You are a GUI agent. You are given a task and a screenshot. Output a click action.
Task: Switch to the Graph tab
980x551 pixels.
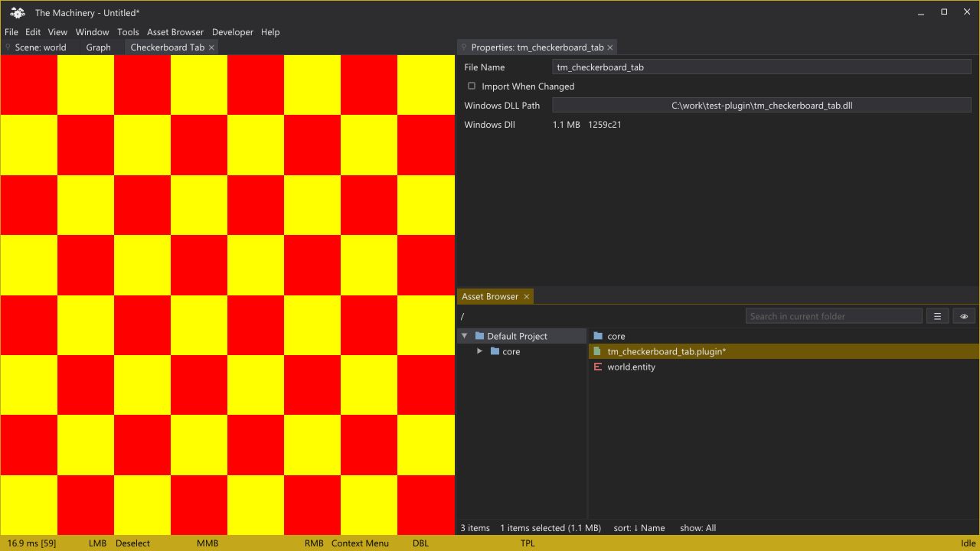(98, 47)
